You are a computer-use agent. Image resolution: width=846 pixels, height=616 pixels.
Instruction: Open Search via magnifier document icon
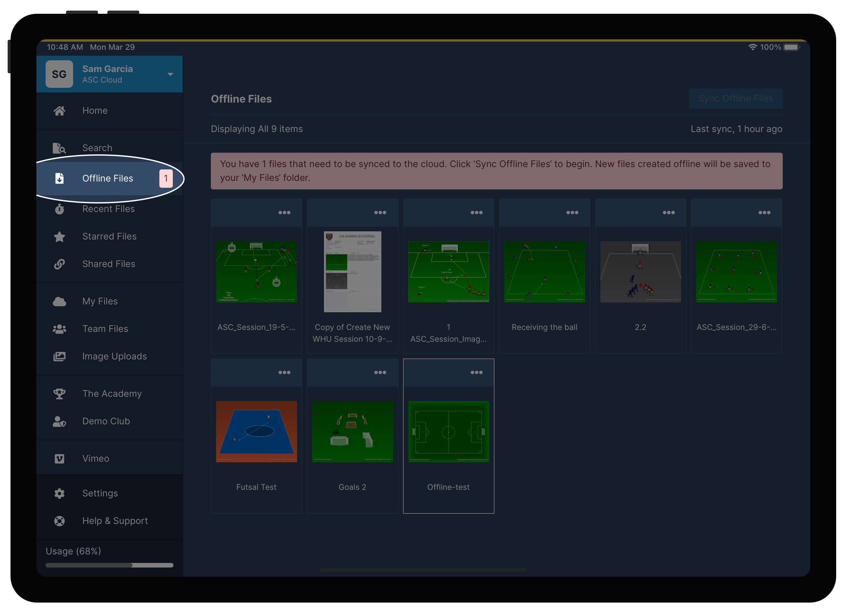[59, 148]
